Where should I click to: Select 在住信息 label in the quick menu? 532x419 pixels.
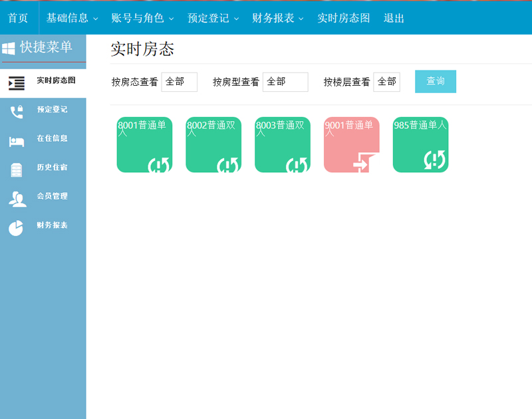53,138
